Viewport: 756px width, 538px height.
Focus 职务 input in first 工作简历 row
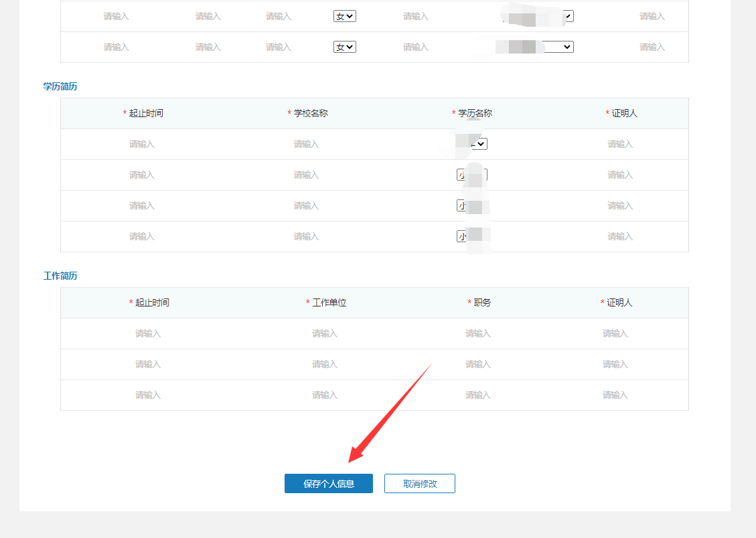(478, 333)
